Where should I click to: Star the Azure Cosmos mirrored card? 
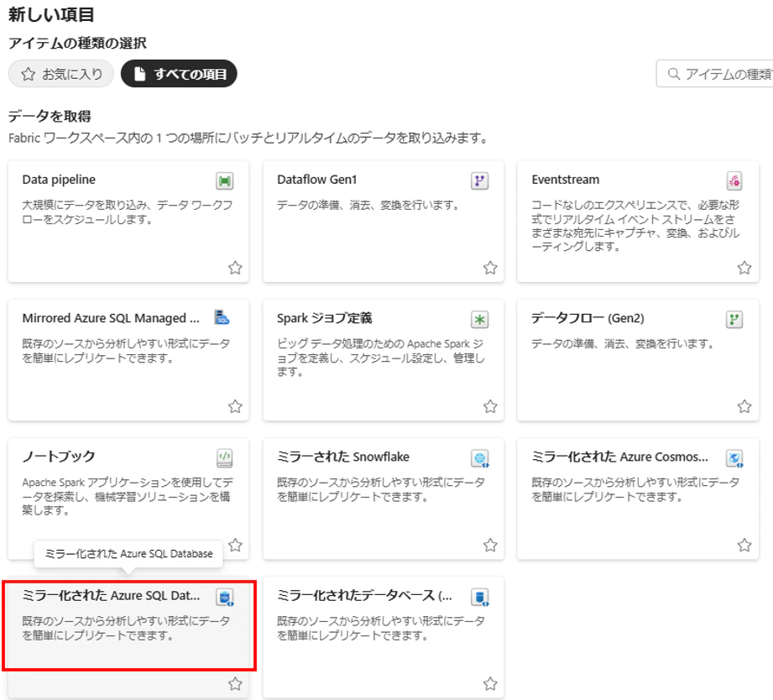(744, 545)
